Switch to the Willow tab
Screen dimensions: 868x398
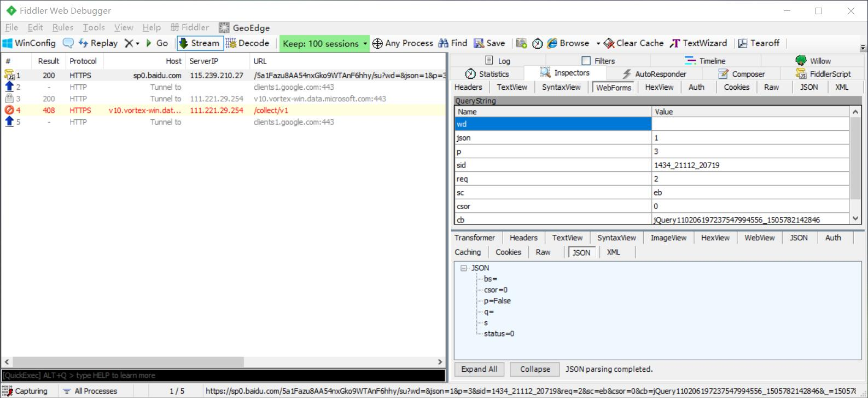813,61
